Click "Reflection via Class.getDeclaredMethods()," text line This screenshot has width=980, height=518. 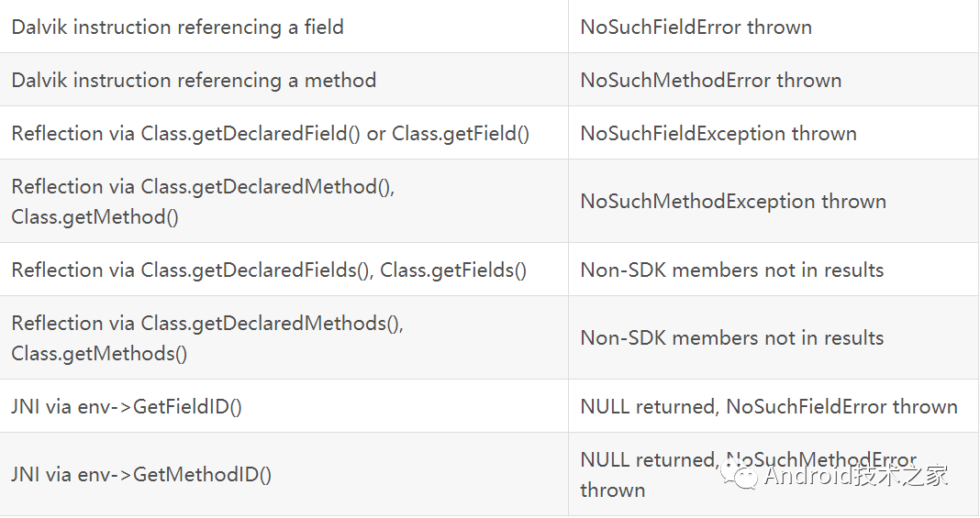tap(207, 323)
